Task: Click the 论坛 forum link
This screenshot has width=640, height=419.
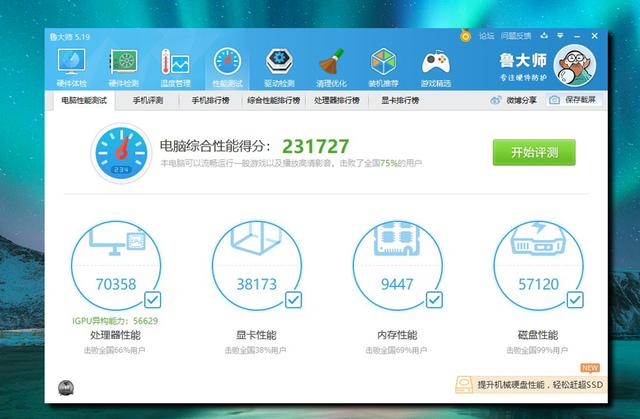Action: 487,36
